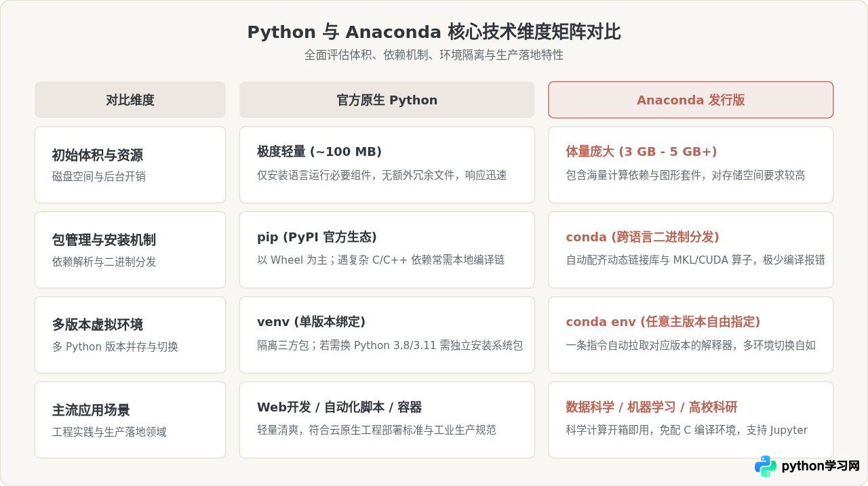The image size is (868, 486).
Task: Select the 对比维度 column header
Action: [x=130, y=100]
